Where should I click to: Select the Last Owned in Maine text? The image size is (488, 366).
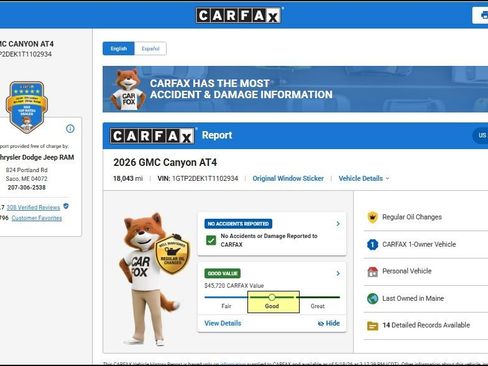pos(413,298)
